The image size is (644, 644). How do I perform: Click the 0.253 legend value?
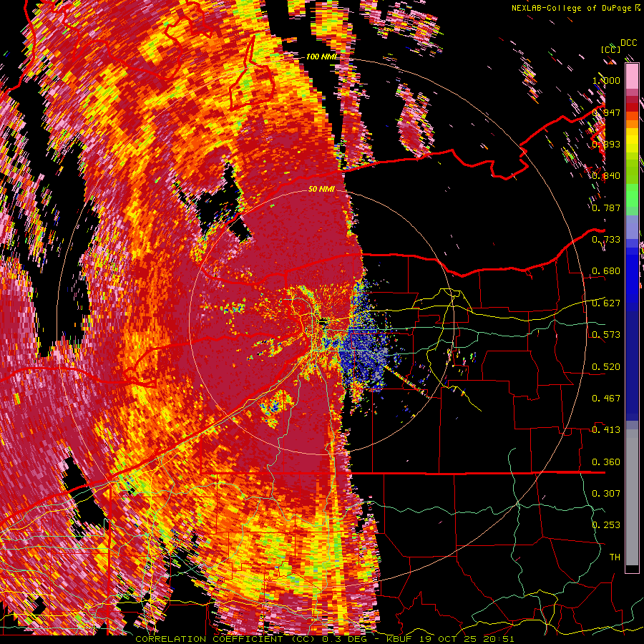point(606,525)
